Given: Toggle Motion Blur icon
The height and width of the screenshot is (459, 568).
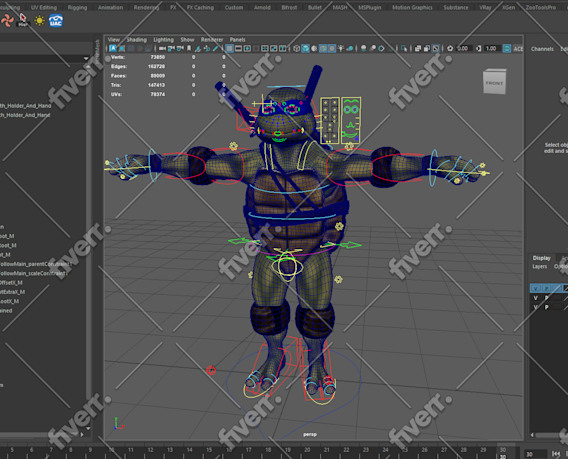Looking at the screenshot, I should (373, 49).
